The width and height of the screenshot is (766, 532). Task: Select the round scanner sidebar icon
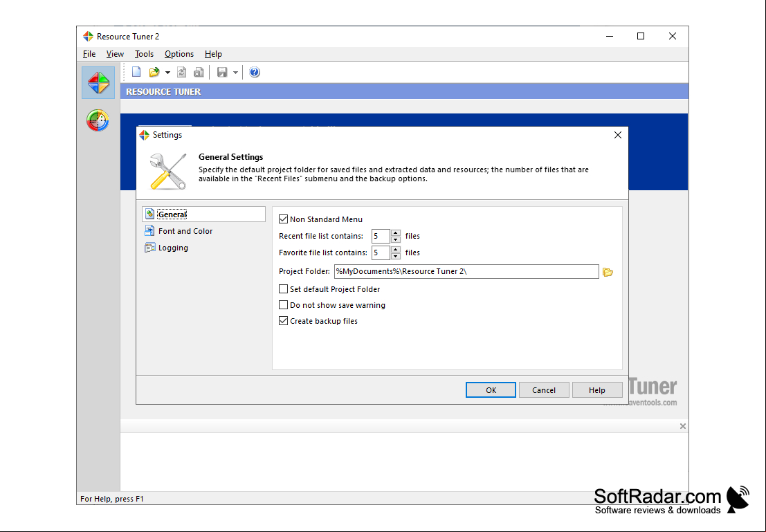coord(98,120)
